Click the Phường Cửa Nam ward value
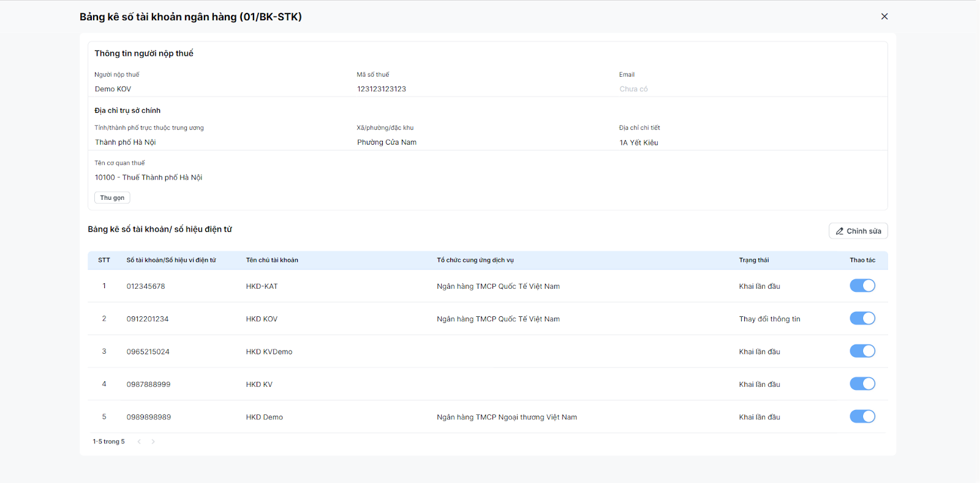Viewport: 980px width, 483px height. 386,142
